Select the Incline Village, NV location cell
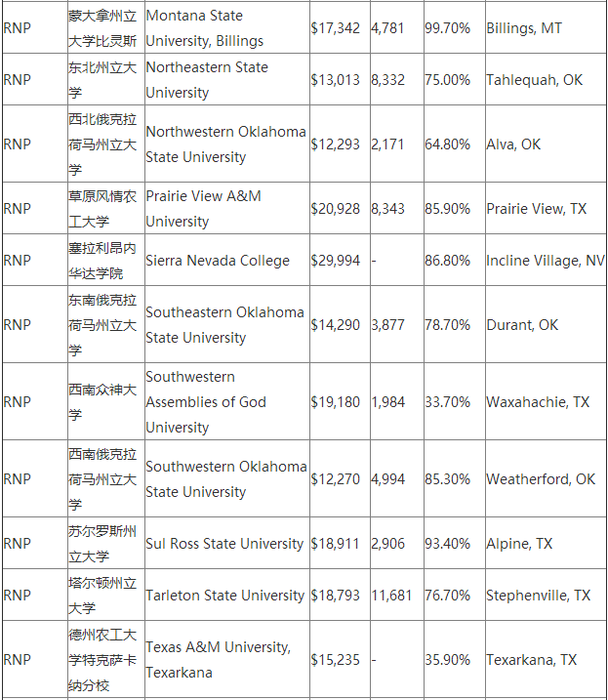 click(x=546, y=261)
